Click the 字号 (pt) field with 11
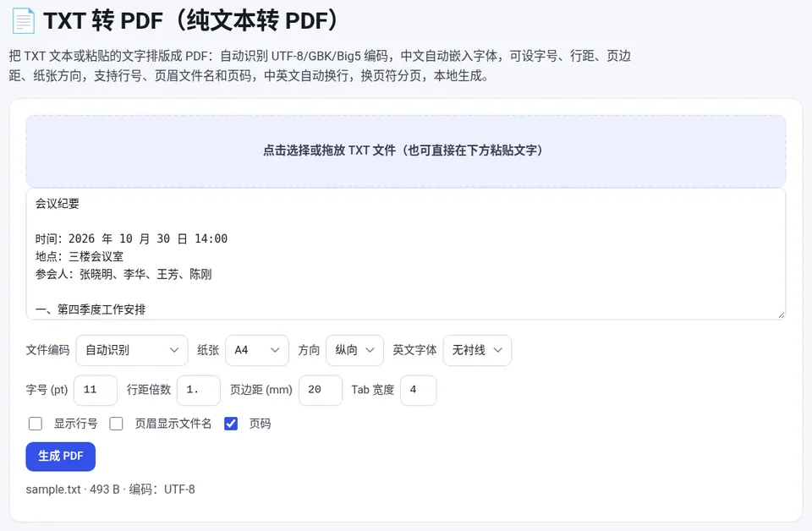The height and width of the screenshot is (531, 812). [96, 390]
